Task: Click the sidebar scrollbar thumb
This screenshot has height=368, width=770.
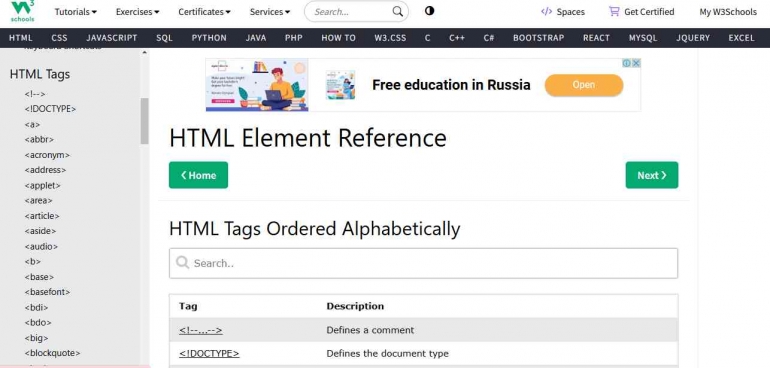Action: coord(144,121)
